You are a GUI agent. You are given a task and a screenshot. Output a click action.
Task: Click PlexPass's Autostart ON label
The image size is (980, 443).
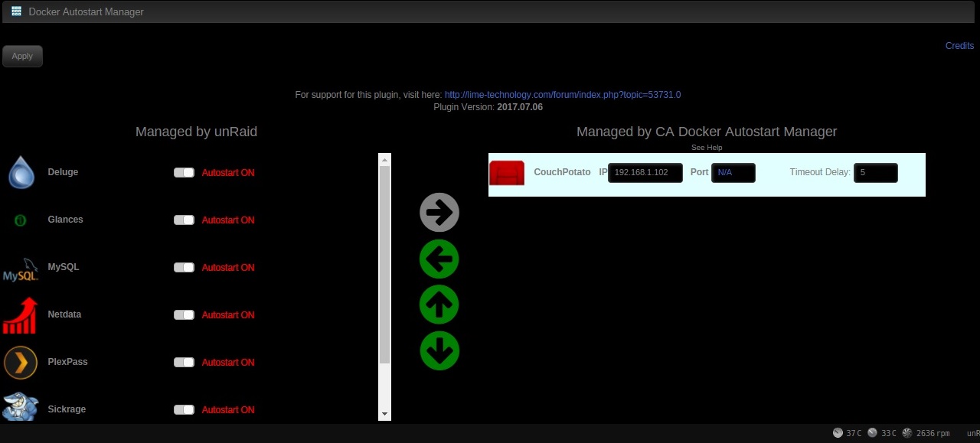pyautogui.click(x=228, y=363)
